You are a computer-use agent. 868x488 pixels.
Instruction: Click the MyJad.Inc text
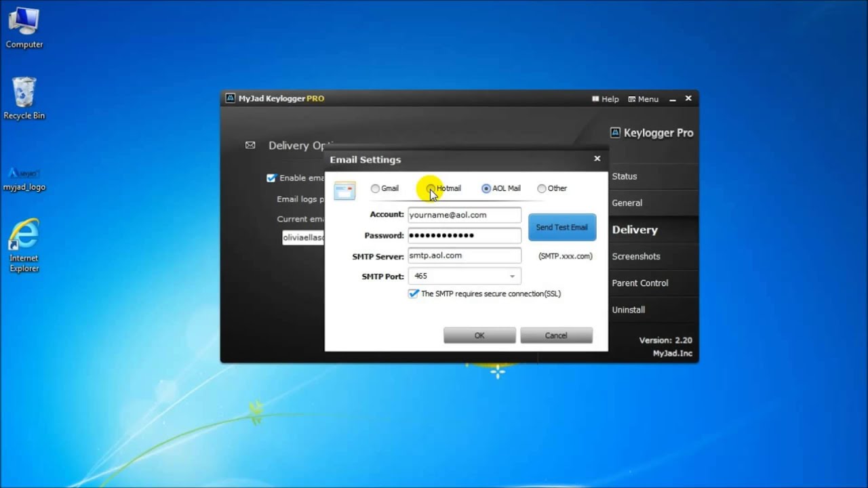click(672, 354)
